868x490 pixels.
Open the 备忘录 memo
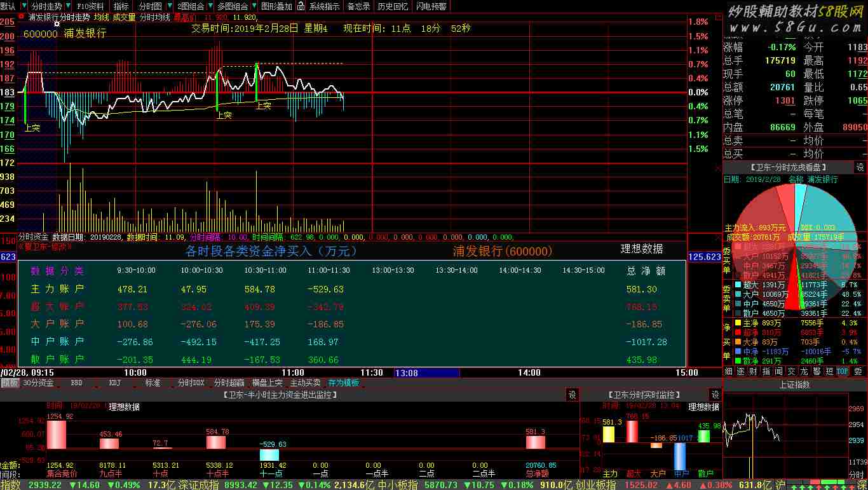(x=358, y=6)
